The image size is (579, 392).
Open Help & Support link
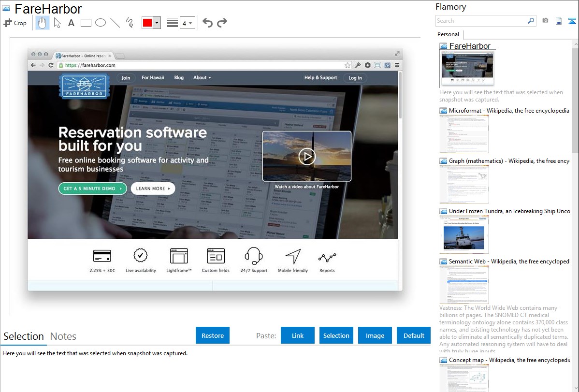tap(320, 78)
